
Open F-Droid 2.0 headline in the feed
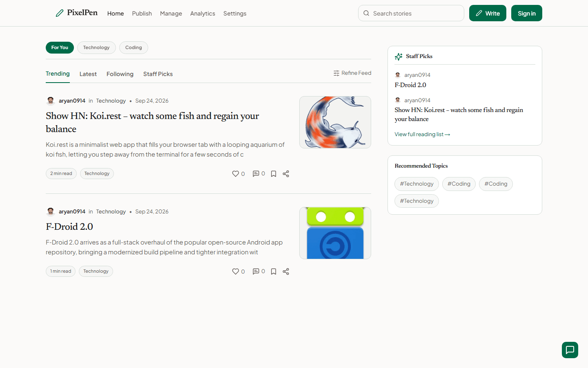click(x=69, y=227)
